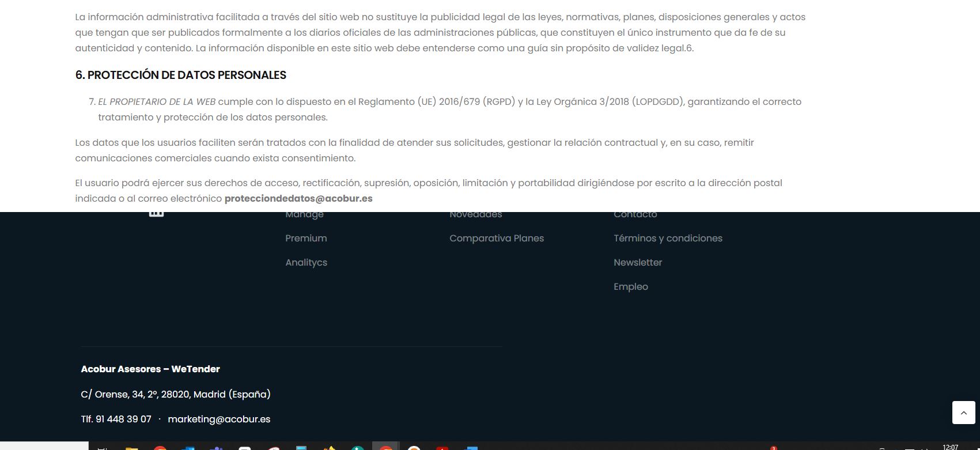Click the protecciondedatos@acobur.es email text
The height and width of the screenshot is (450, 980).
[x=298, y=198]
